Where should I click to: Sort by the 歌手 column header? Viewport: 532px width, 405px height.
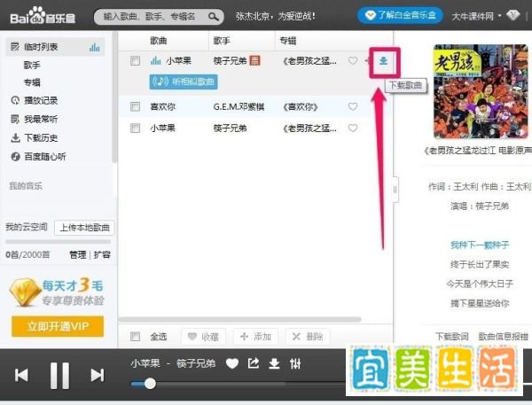222,41
